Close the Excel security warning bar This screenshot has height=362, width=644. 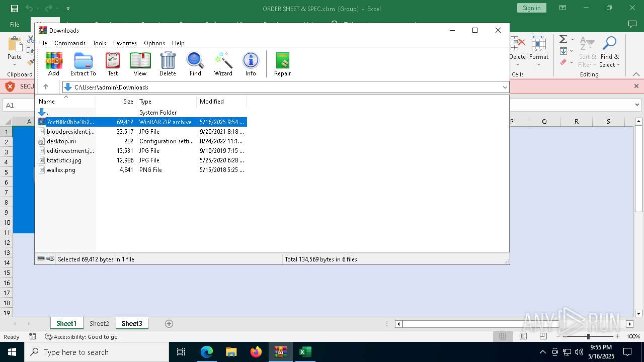(636, 86)
